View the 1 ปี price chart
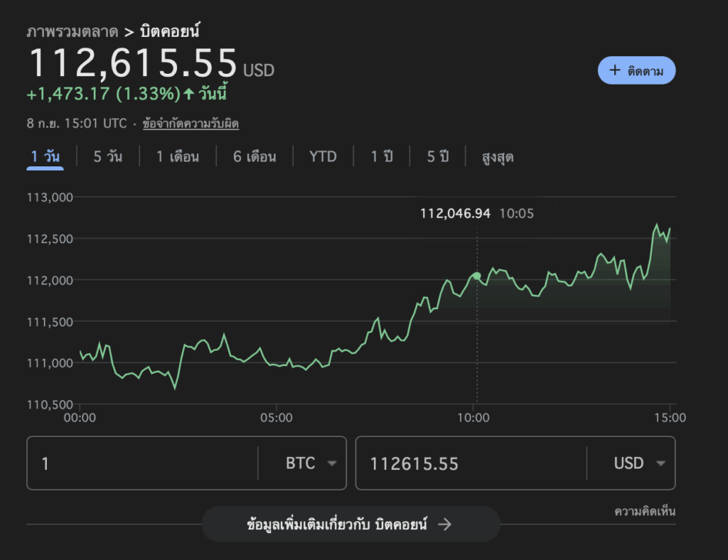 pyautogui.click(x=382, y=156)
